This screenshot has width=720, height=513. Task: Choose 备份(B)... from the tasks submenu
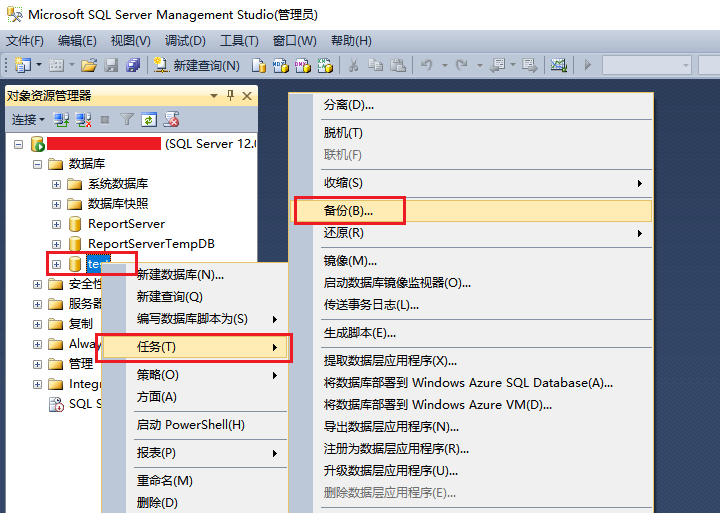[x=349, y=211]
